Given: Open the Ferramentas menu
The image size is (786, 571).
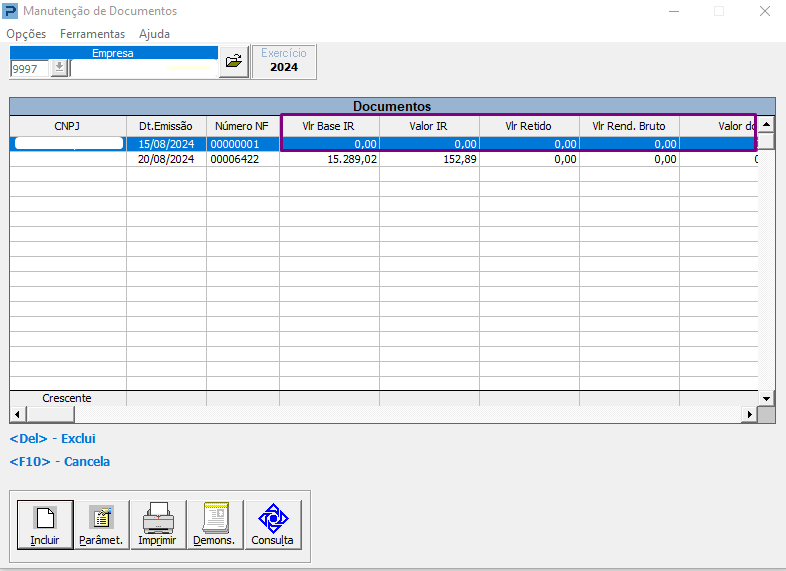Looking at the screenshot, I should coord(92,34).
